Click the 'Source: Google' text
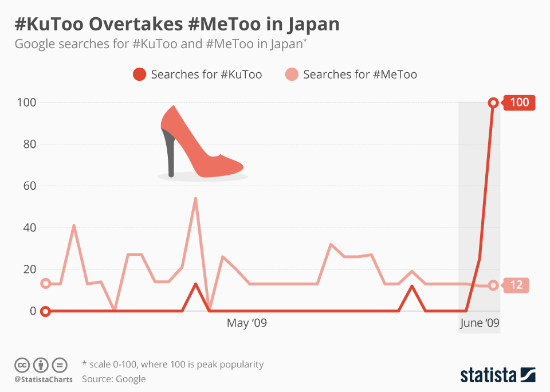The height and width of the screenshot is (392, 550). click(x=113, y=379)
